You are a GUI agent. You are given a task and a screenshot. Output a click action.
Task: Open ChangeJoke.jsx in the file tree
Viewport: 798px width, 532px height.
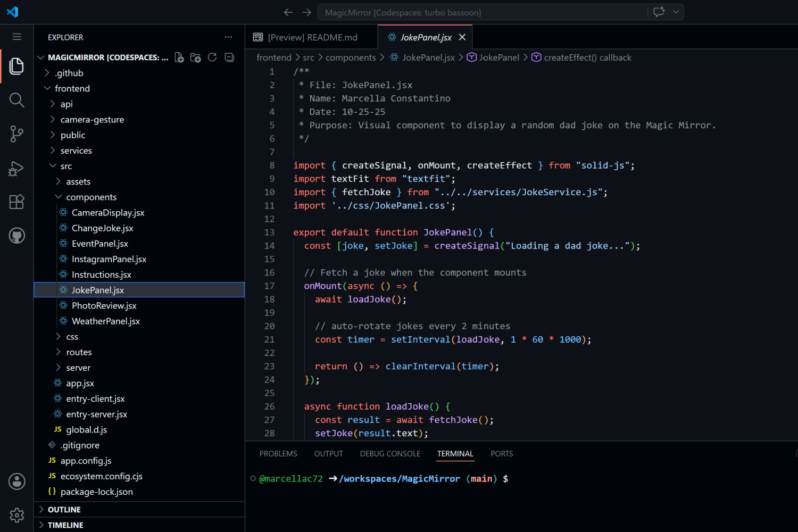click(139, 228)
